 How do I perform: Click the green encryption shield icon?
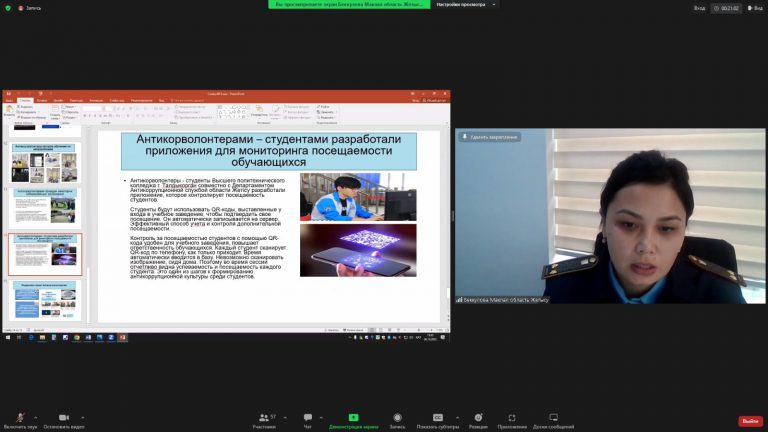pyautogui.click(x=7, y=7)
